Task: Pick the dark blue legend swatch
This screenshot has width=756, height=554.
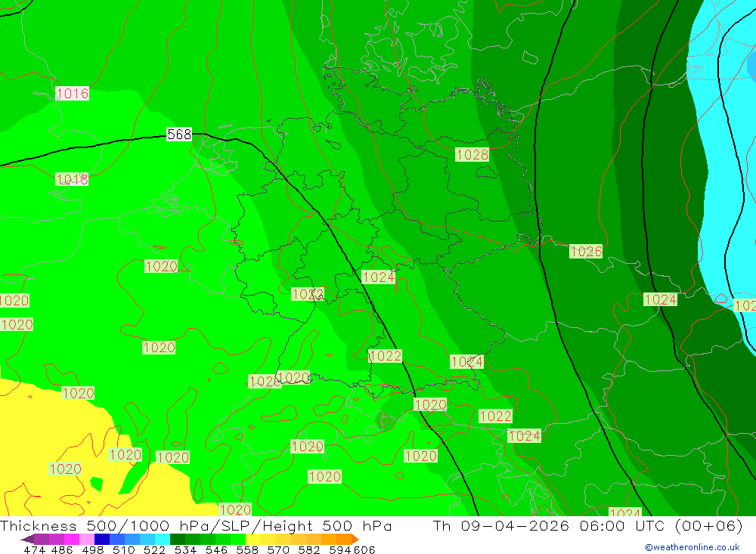Action: point(102,539)
